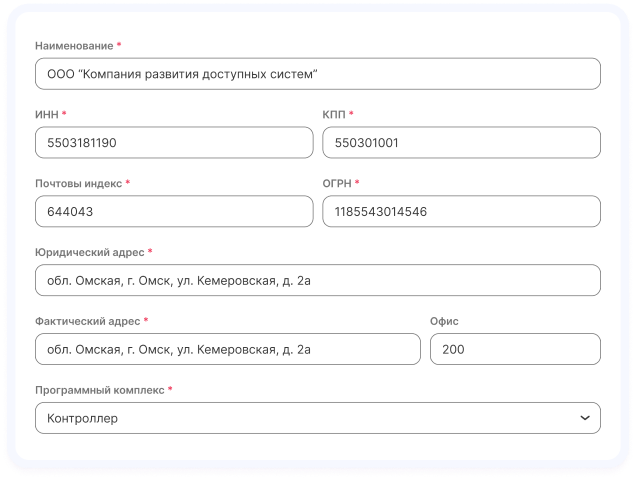
Task: Click the Юридический адрес label
Action: point(88,252)
